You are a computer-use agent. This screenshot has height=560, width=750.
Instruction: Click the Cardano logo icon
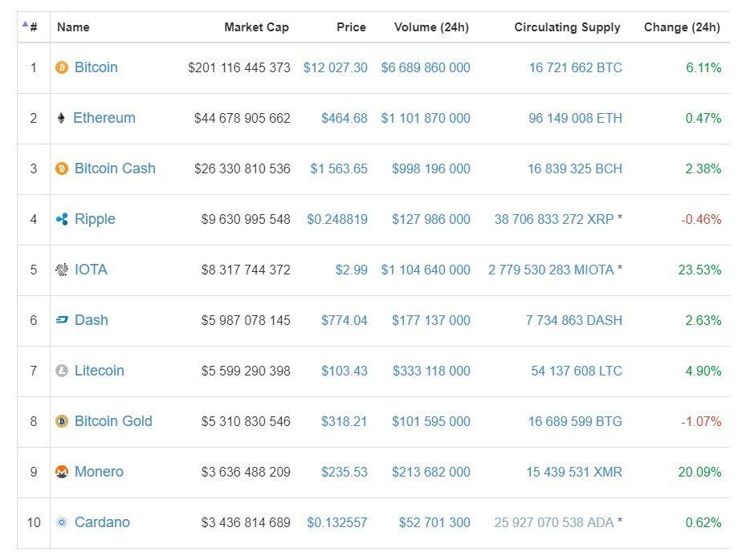62,523
